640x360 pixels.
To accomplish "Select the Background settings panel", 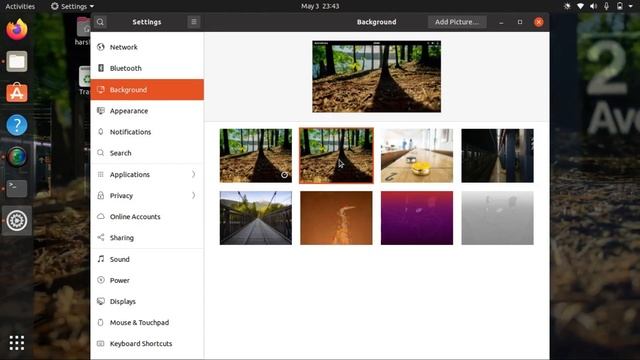I will [x=147, y=89].
